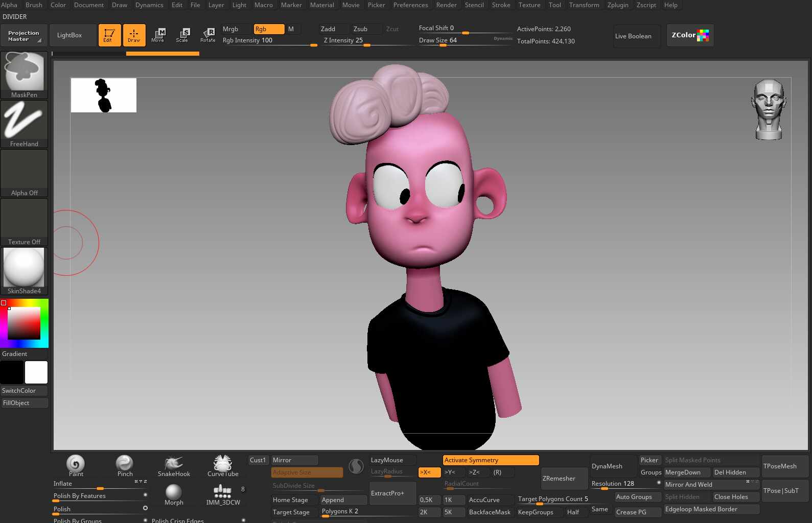Click the Scale transform icon
Viewport: 812px width, 523px height.
click(x=182, y=35)
